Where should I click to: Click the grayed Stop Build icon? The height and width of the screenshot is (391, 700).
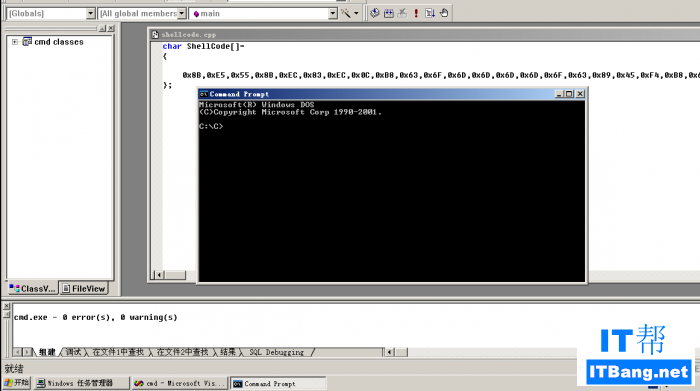pyautogui.click(x=402, y=13)
